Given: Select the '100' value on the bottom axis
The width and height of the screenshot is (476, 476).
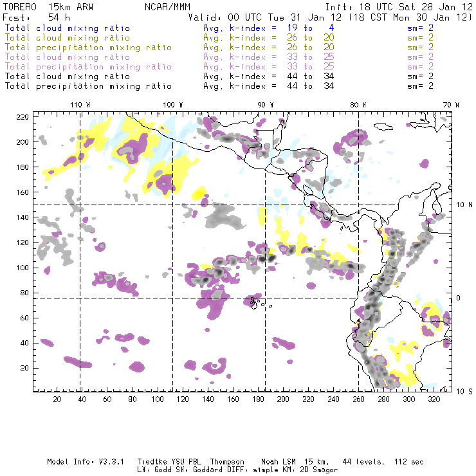Looking at the screenshot, I should click(158, 399).
